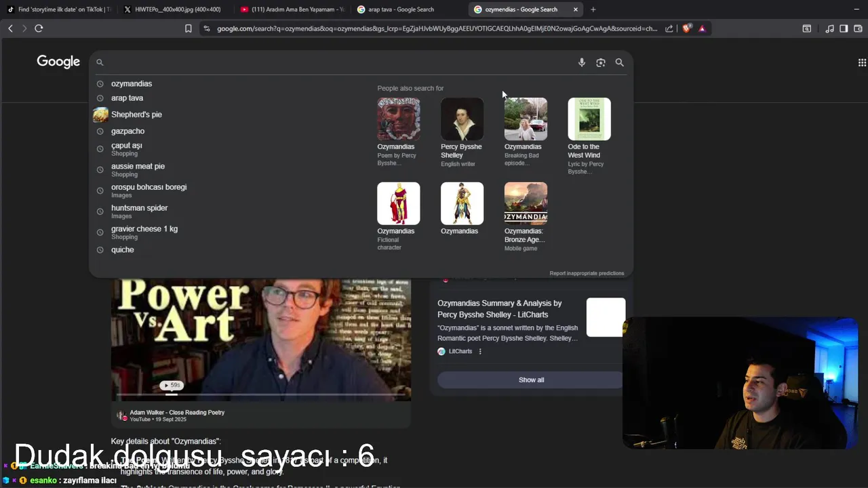Screen dimensions: 868x488
Task: Open a new browser tab
Action: click(593, 9)
